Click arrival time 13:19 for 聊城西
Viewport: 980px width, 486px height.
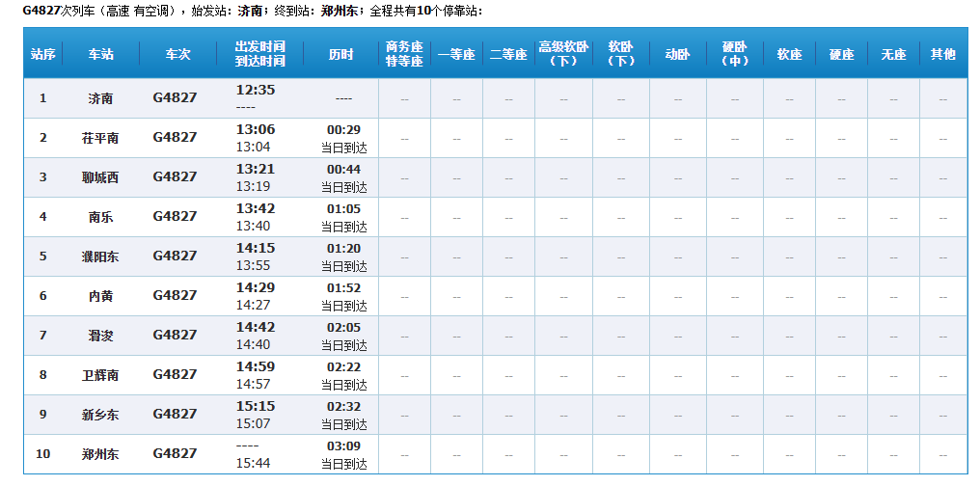pos(253,186)
